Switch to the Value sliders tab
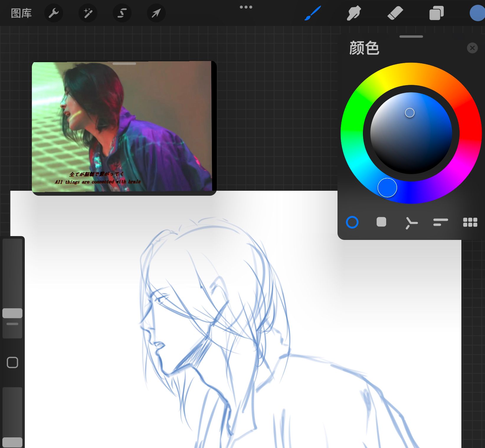Screen dimensions: 485x448 (x=440, y=222)
